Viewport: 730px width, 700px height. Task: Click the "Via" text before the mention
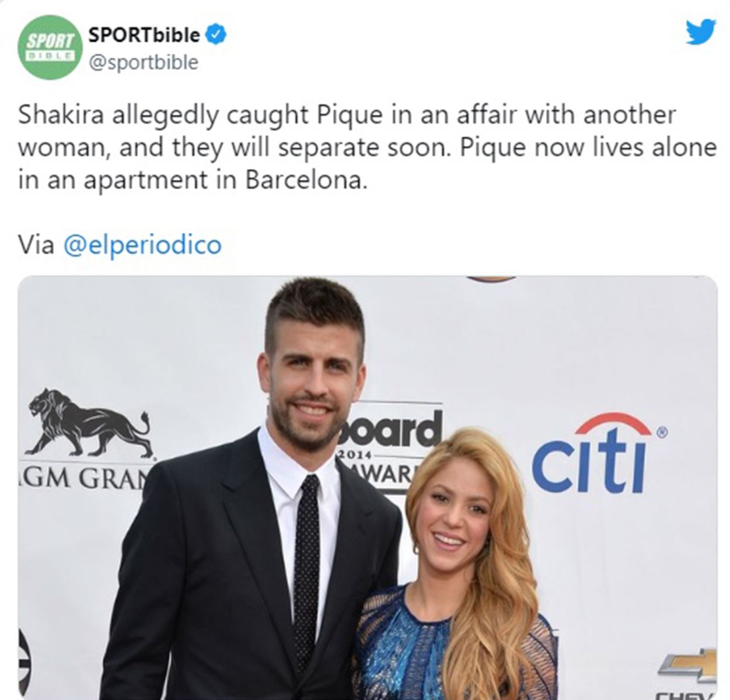[x=36, y=245]
